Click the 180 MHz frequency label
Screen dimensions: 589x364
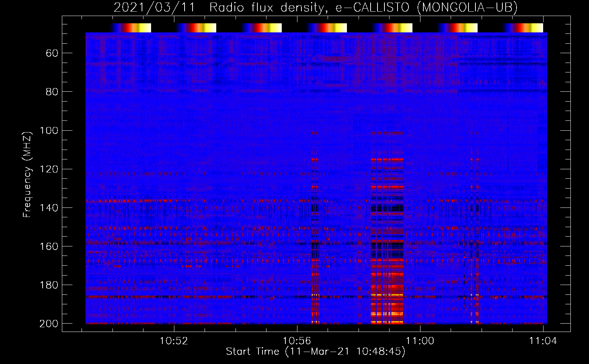pyautogui.click(x=49, y=285)
